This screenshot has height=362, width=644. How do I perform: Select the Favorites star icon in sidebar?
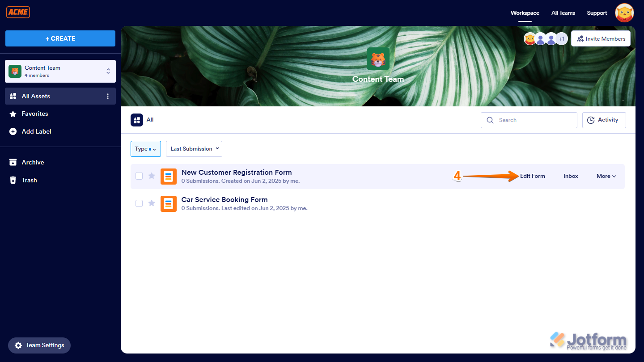pos(13,114)
